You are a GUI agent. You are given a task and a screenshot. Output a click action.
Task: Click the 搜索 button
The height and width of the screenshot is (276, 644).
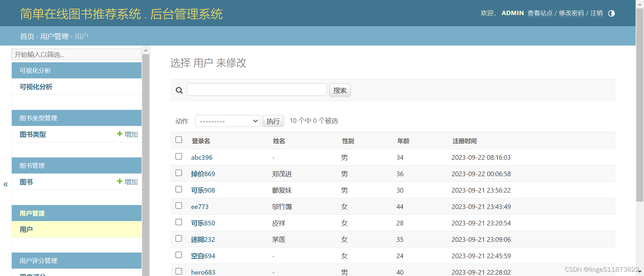coord(340,90)
